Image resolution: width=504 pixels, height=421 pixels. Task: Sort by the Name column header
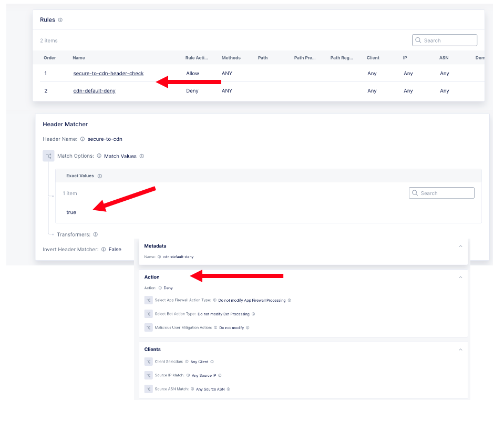click(79, 58)
